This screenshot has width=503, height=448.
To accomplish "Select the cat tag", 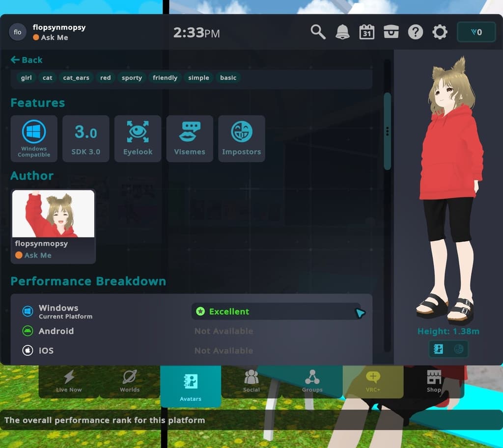I will [48, 78].
